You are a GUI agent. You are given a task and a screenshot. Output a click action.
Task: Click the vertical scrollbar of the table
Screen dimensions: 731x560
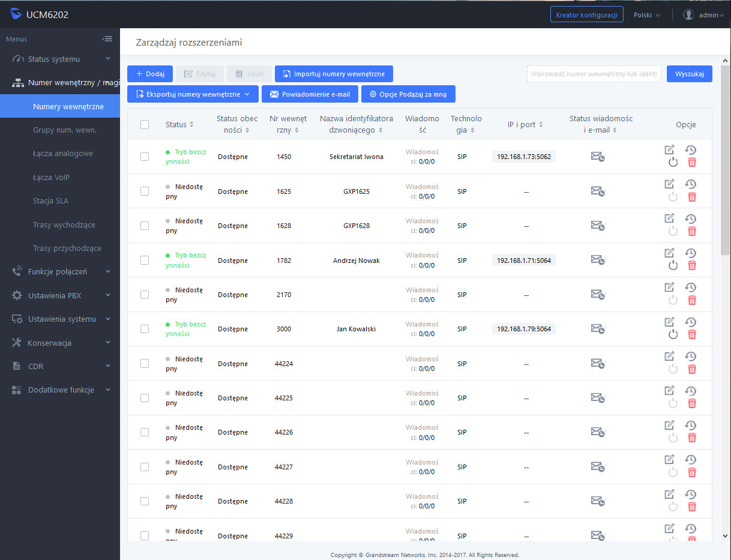click(725, 180)
